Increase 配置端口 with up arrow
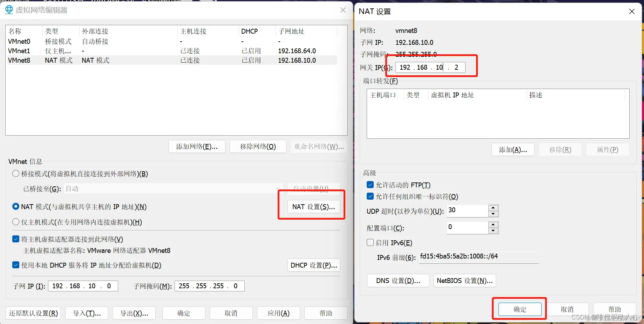 493,225
